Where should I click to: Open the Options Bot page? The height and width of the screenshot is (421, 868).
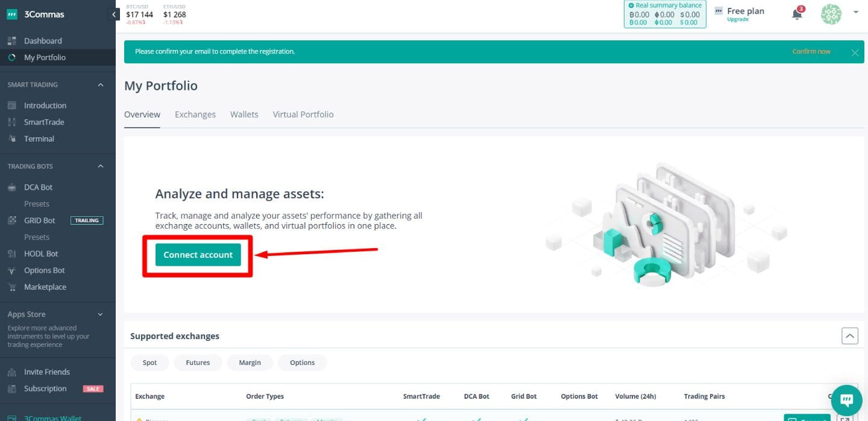point(45,270)
